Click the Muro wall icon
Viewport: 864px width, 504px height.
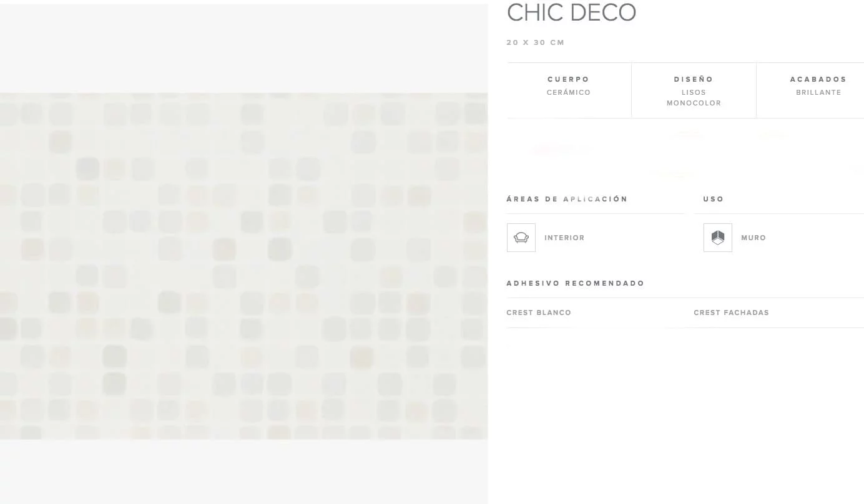pyautogui.click(x=717, y=238)
